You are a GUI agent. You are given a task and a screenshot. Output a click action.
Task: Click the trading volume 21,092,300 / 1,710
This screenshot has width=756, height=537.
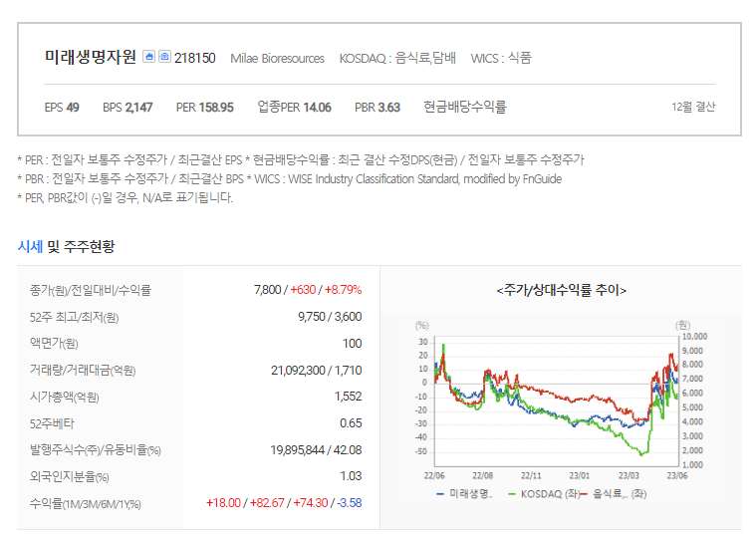pyautogui.click(x=317, y=371)
